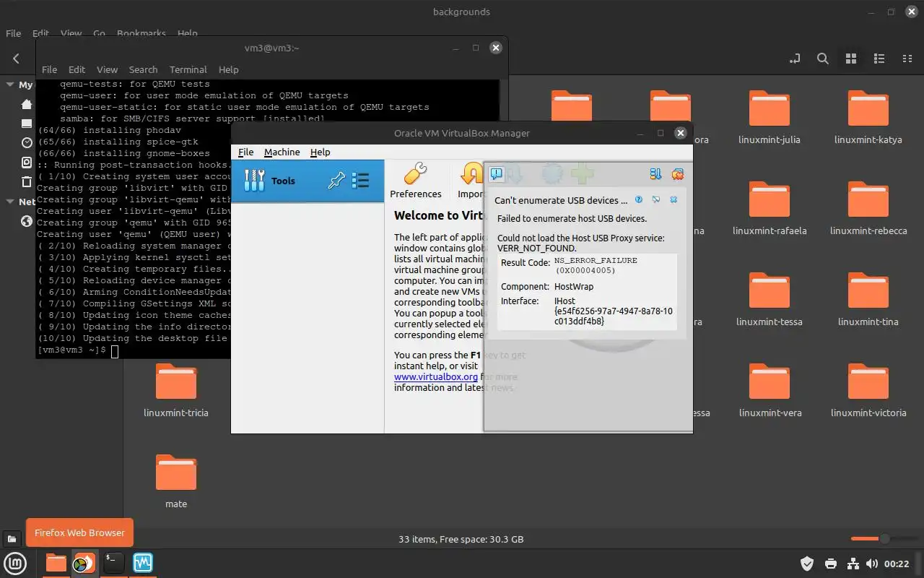This screenshot has height=578, width=924.
Task: Open the linuxmint-rafaela folder
Action: (x=770, y=207)
